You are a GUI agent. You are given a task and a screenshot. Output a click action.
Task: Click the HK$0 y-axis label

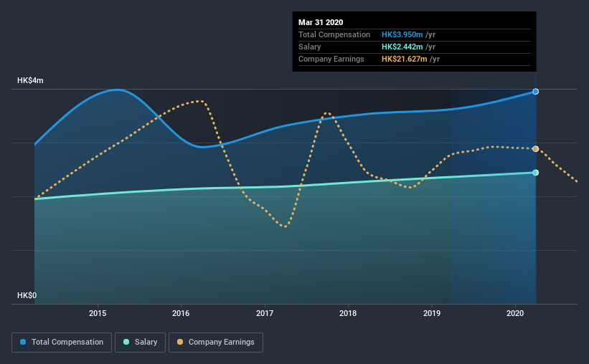tap(27, 296)
